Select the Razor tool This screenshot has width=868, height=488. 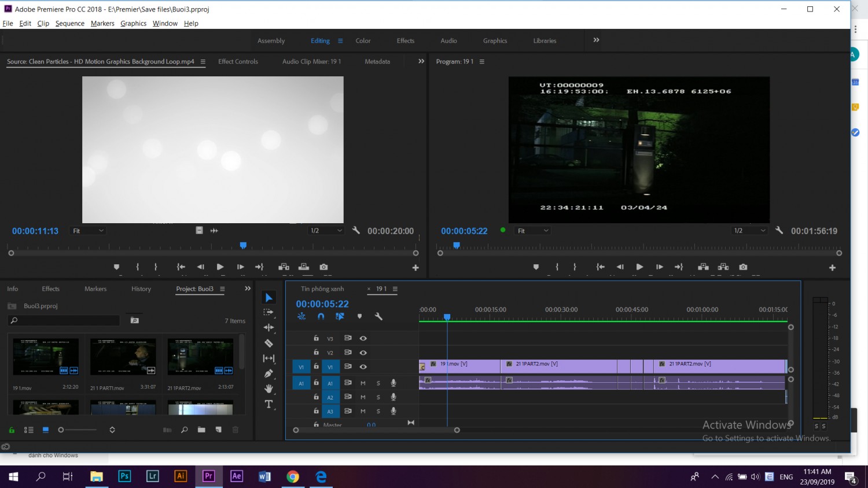(269, 343)
